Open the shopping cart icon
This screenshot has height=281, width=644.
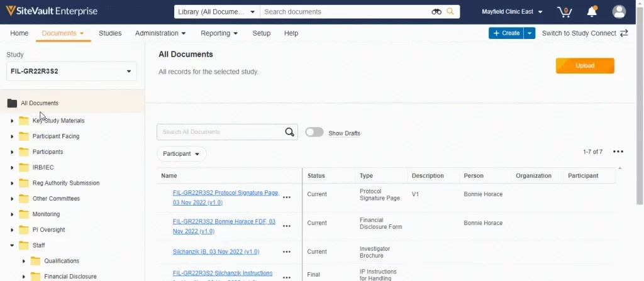(565, 12)
